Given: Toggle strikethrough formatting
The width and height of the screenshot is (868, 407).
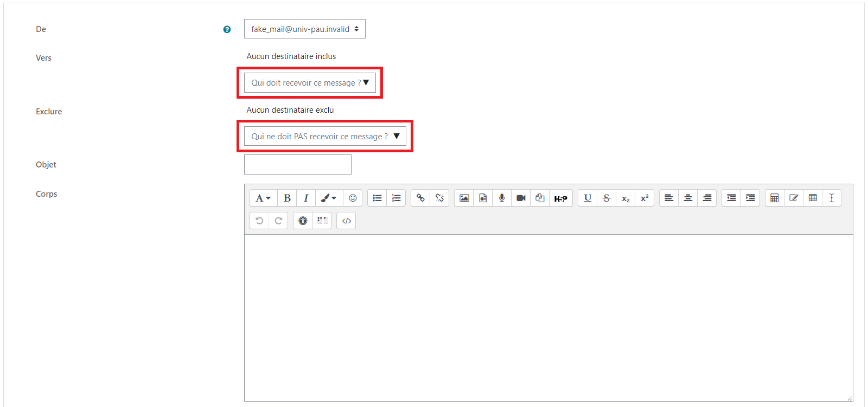Looking at the screenshot, I should click(x=607, y=198).
